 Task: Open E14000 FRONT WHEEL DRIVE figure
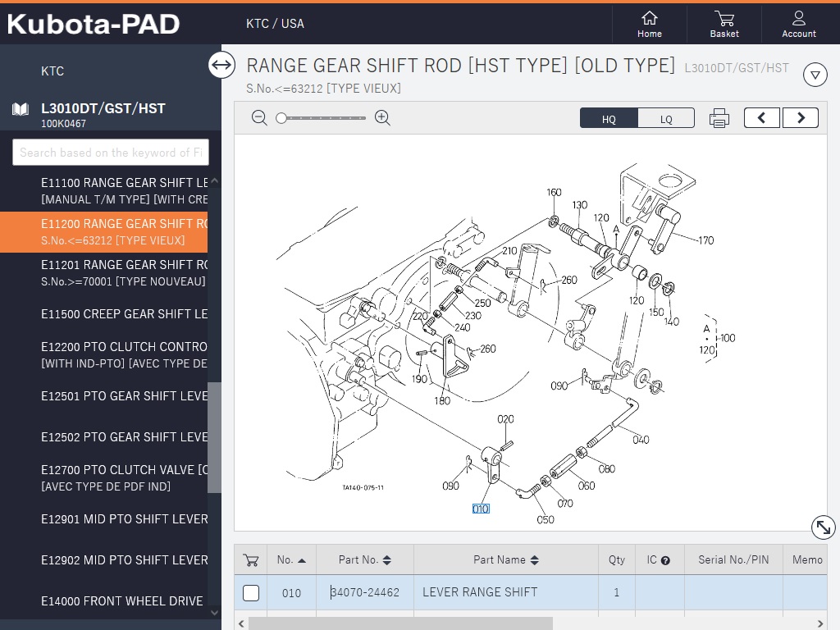[x=104, y=601]
